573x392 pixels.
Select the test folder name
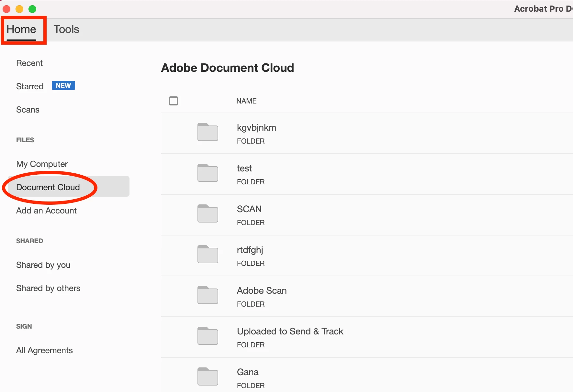click(244, 169)
